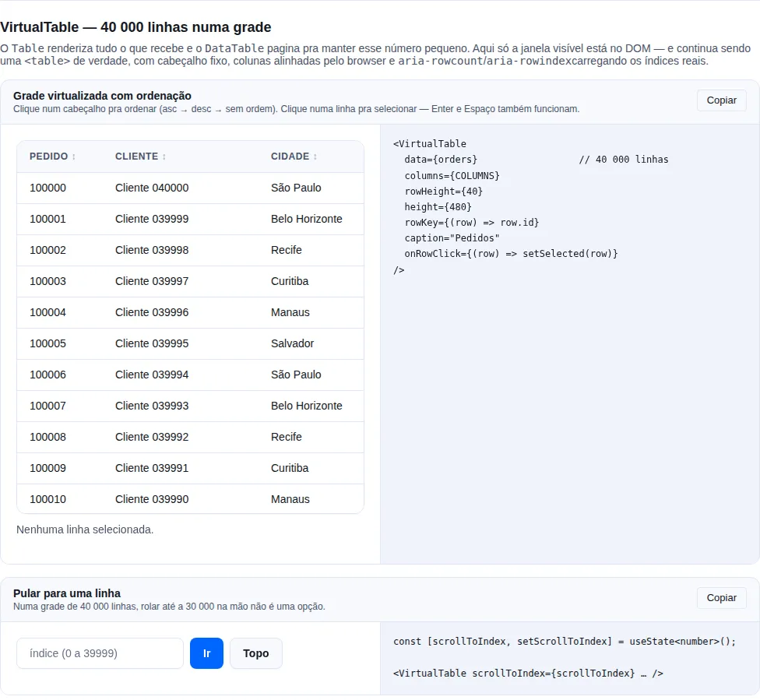Click cell Cliente 039991
Viewport: 760px width, 700px height.
(152, 468)
